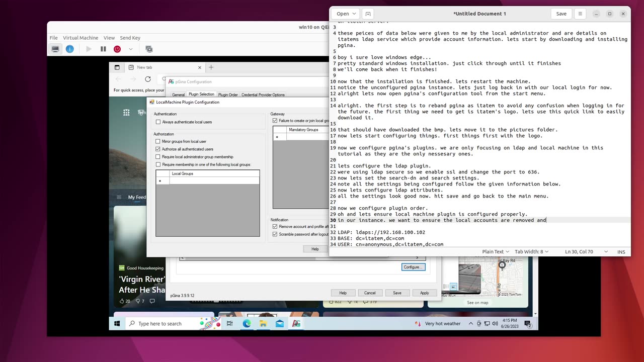Click Help in LocalMachine Plugin Configuration
The height and width of the screenshot is (362, 644).
tap(315, 249)
